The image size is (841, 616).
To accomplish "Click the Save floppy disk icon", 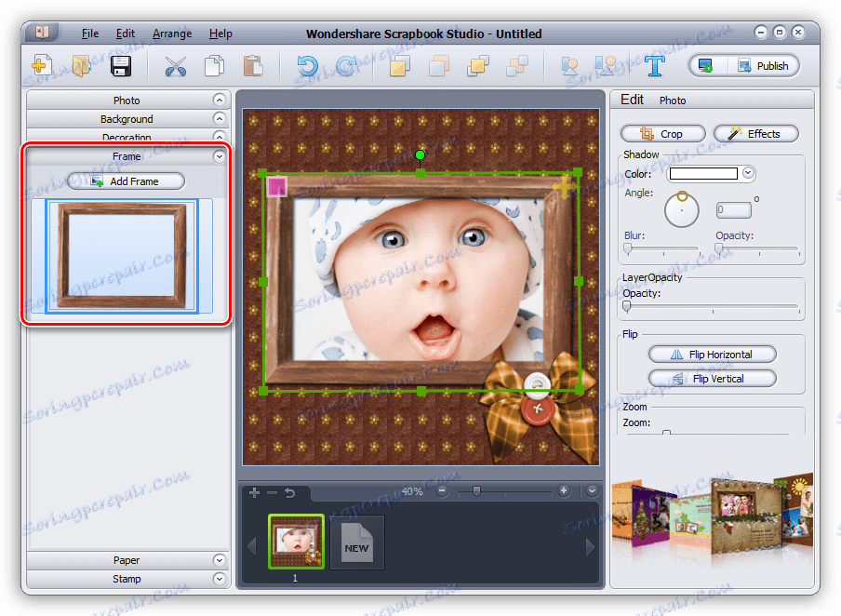I will point(121,66).
